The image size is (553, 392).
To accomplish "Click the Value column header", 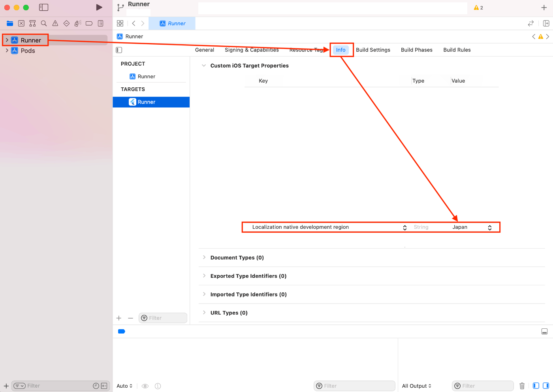I will [458, 81].
